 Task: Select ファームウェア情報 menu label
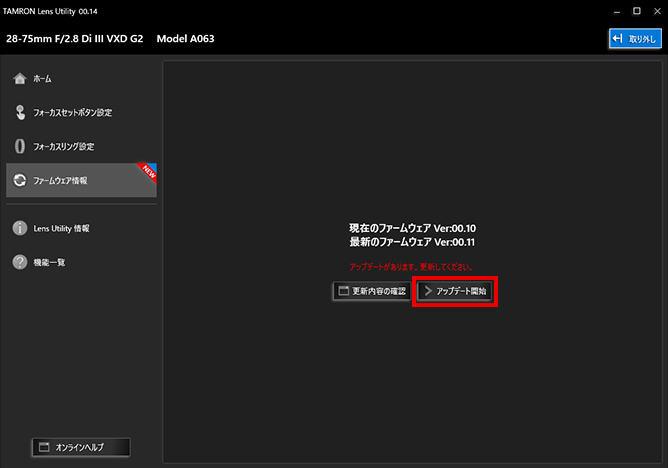click(60, 181)
